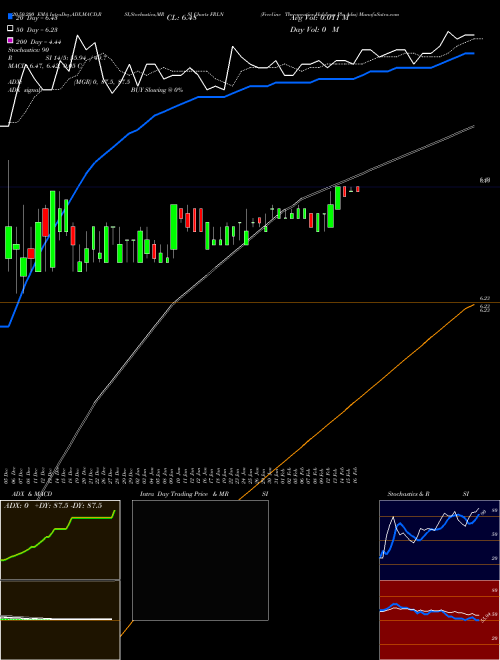Image resolution: width=500 pixels, height=660 pixels.
Task: Click the blue 20 Day EMA legend swatch
Action: [x=10, y=16]
